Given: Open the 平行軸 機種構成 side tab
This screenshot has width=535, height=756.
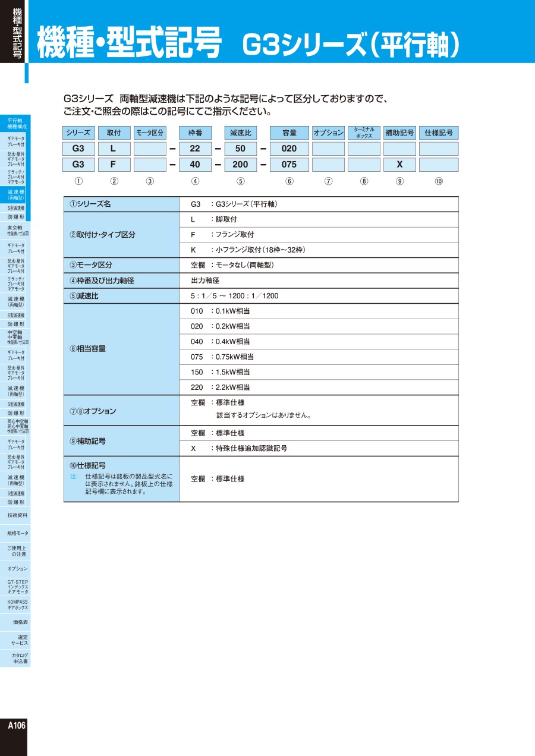Looking at the screenshot, I should (x=15, y=124).
